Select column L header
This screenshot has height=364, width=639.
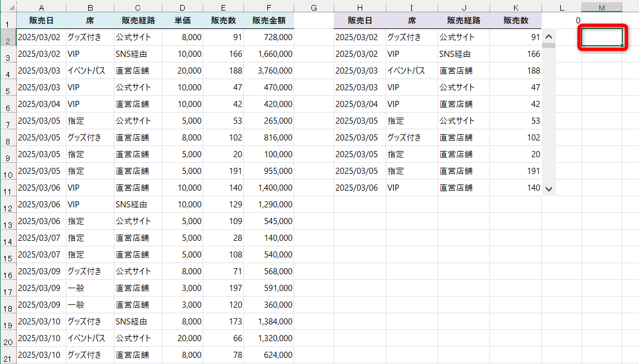pyautogui.click(x=561, y=8)
